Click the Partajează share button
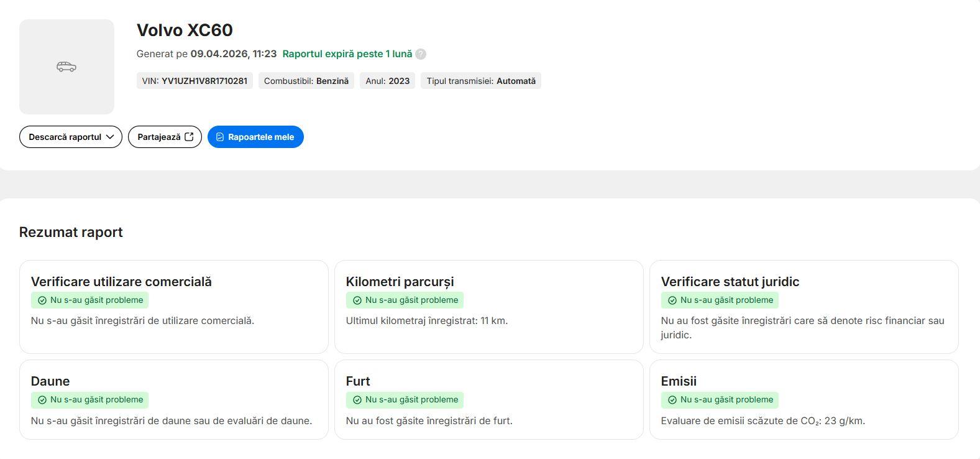Screen dimensions: 980x459 (165, 137)
